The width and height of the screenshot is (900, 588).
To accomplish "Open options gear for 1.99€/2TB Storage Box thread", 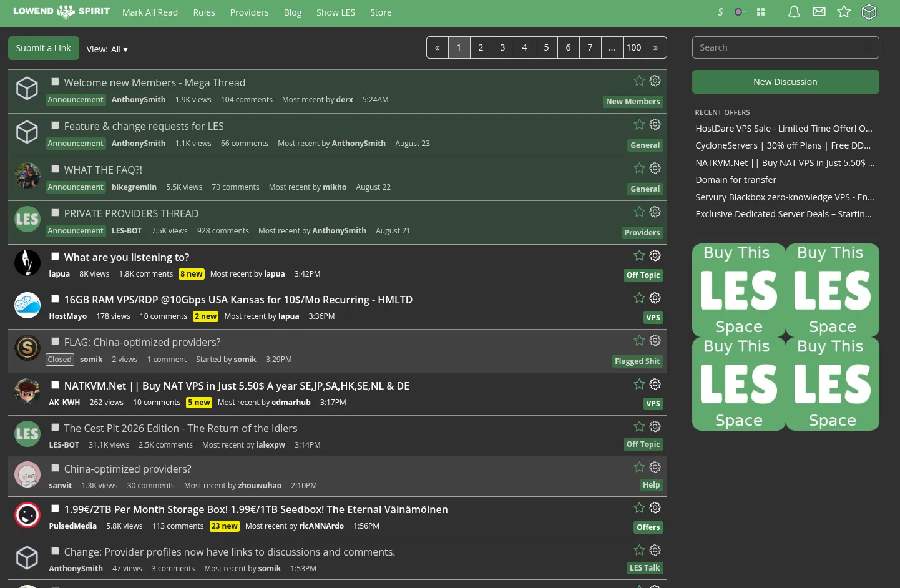I will click(655, 507).
